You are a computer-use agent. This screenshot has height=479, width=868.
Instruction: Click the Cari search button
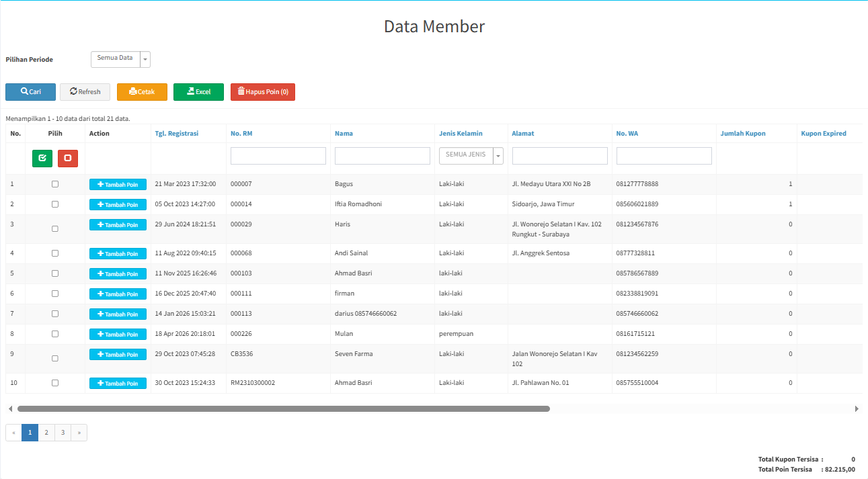click(30, 92)
